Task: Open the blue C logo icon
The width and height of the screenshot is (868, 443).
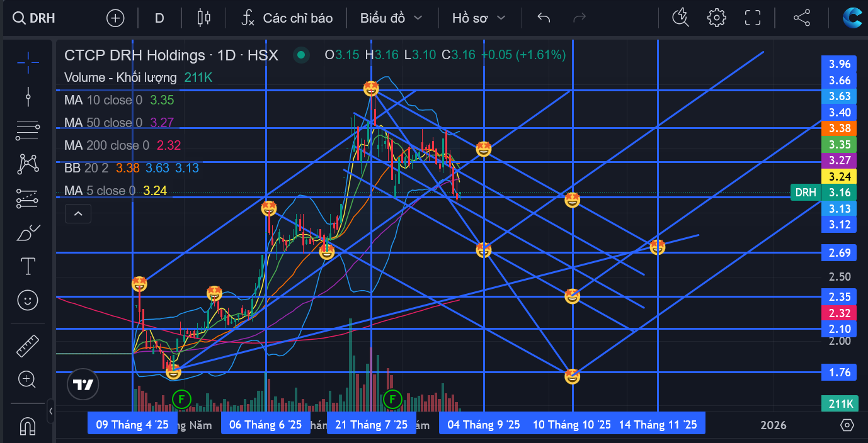Action: 854,18
